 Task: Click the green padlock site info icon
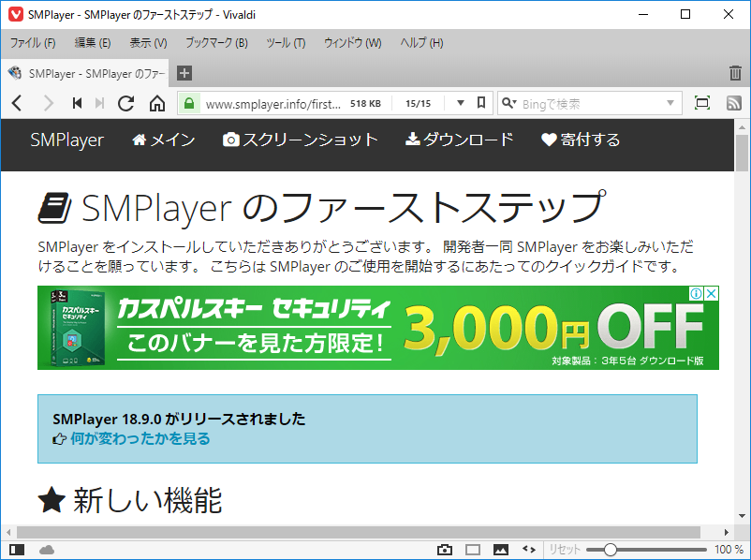point(189,103)
